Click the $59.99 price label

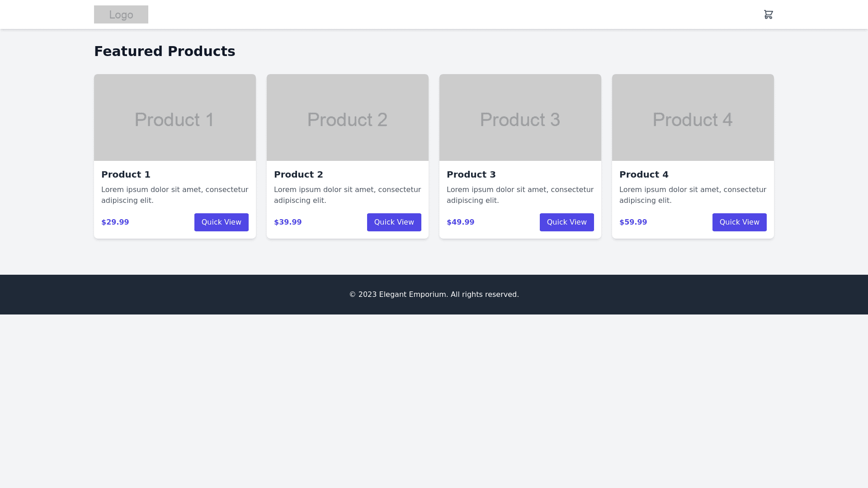coord(633,222)
